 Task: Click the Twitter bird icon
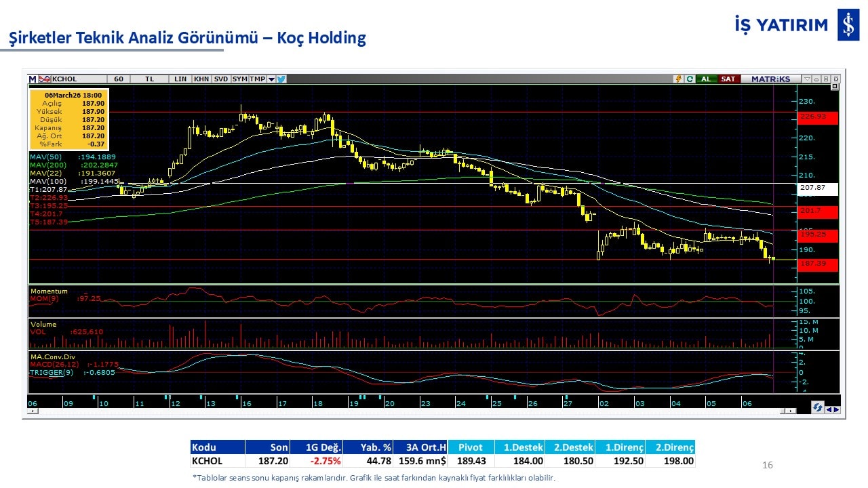pyautogui.click(x=281, y=79)
